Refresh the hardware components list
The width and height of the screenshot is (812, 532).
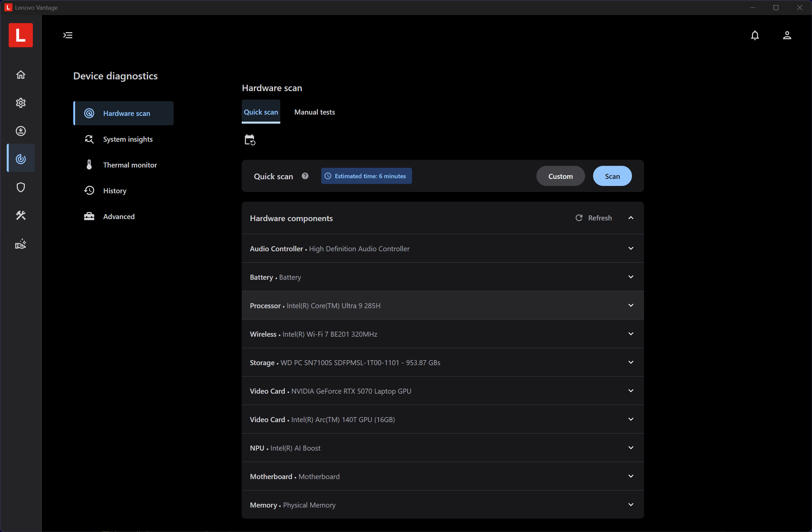594,218
